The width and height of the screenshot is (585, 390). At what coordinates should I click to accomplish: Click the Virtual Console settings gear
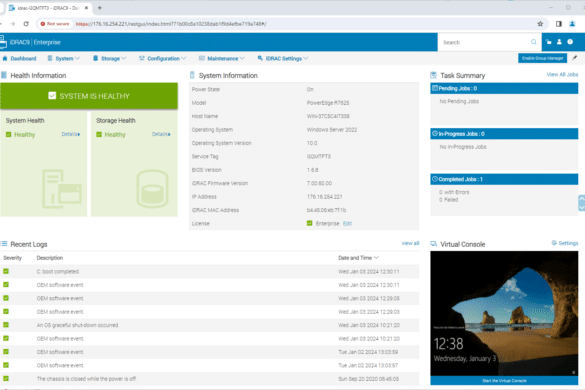pos(554,243)
